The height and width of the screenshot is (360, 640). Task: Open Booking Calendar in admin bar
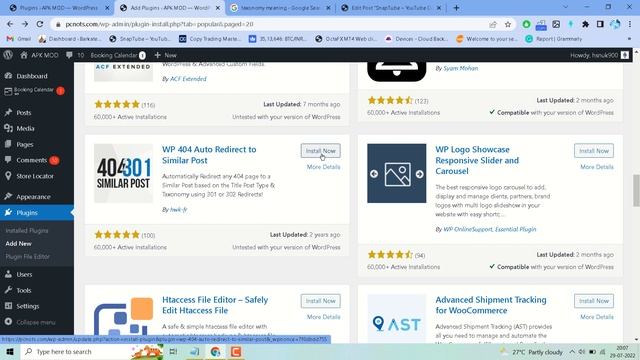118,55
